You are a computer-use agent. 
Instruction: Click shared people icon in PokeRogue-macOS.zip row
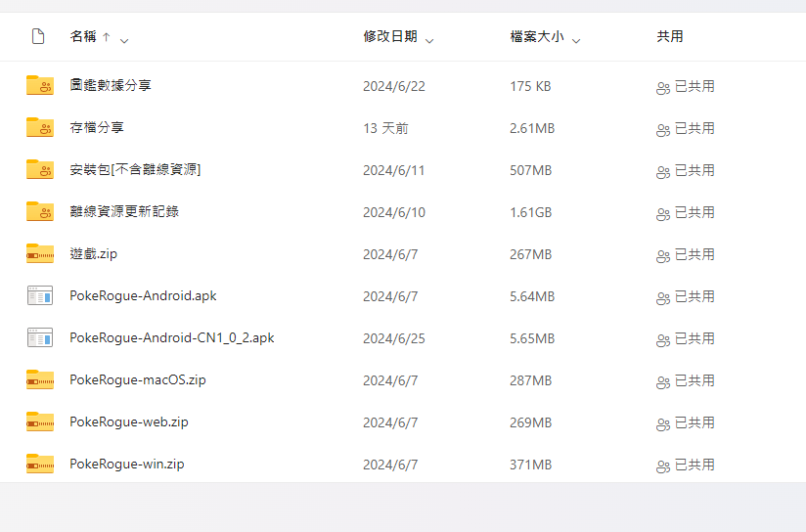coord(663,382)
